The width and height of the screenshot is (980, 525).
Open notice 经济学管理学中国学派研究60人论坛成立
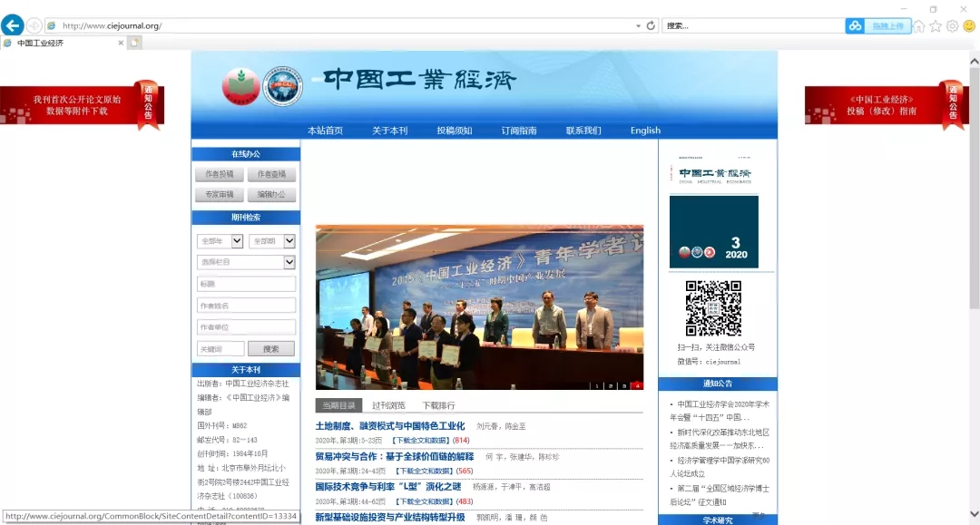(720, 467)
